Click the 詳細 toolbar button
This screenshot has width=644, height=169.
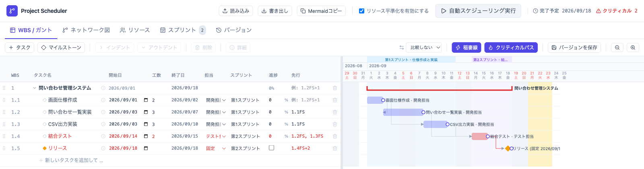coord(238,47)
